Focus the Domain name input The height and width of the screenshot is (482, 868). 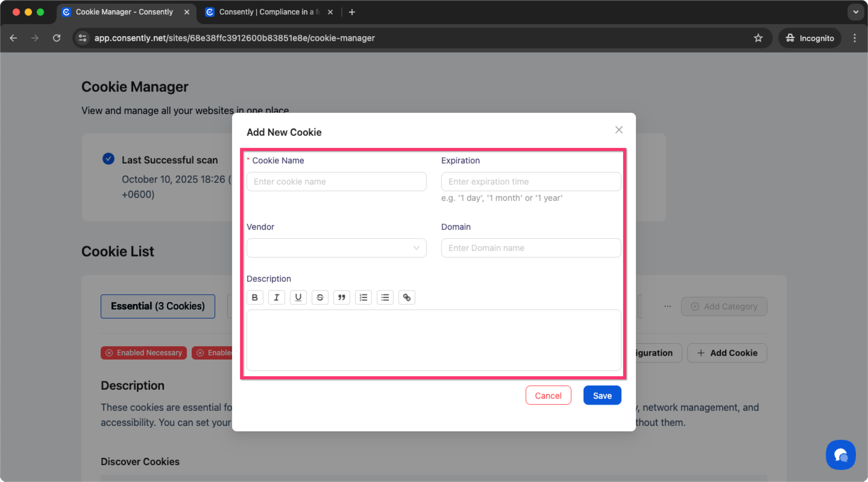click(531, 248)
